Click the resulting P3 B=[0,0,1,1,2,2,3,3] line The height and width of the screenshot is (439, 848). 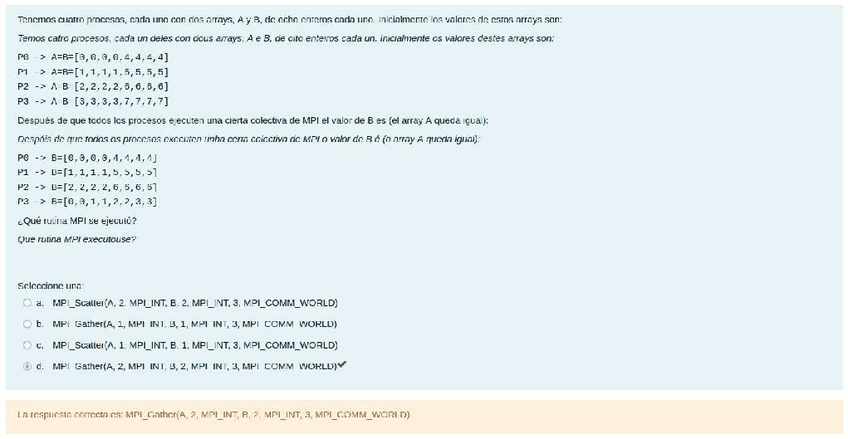pos(88,202)
